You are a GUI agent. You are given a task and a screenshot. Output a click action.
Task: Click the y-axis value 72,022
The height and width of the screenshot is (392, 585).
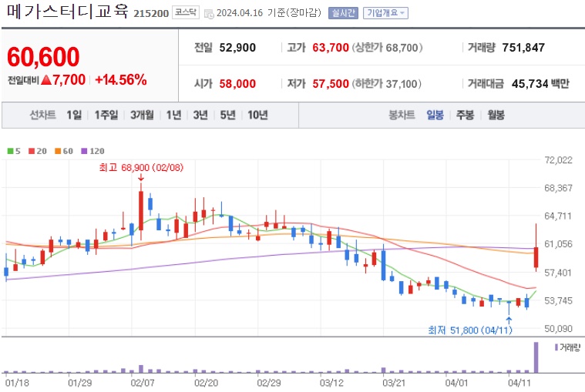(x=558, y=160)
